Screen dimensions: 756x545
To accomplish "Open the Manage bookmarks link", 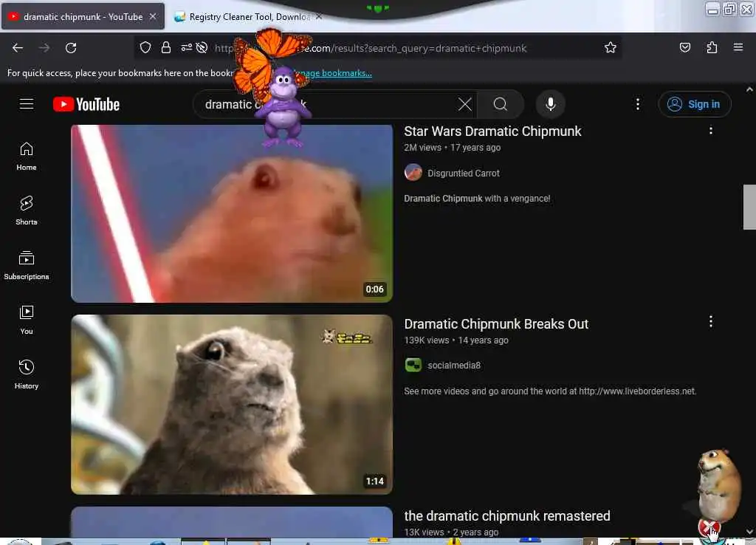I will 333,73.
